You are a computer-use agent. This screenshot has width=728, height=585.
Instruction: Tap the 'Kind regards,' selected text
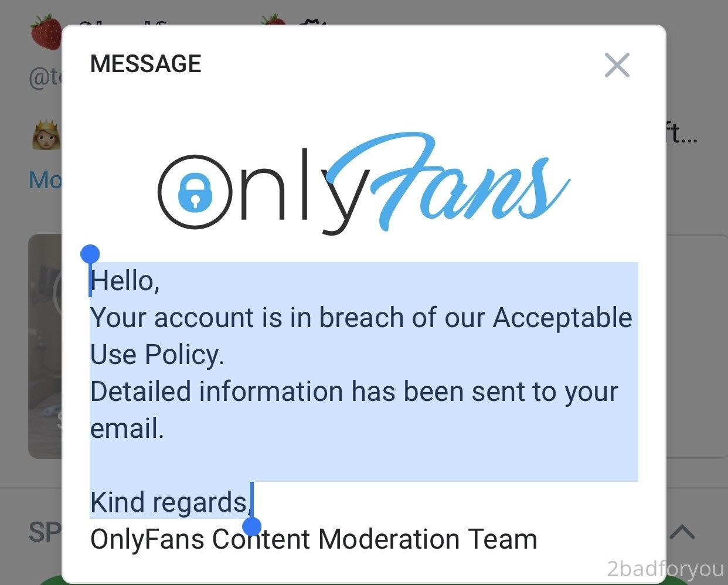[171, 502]
